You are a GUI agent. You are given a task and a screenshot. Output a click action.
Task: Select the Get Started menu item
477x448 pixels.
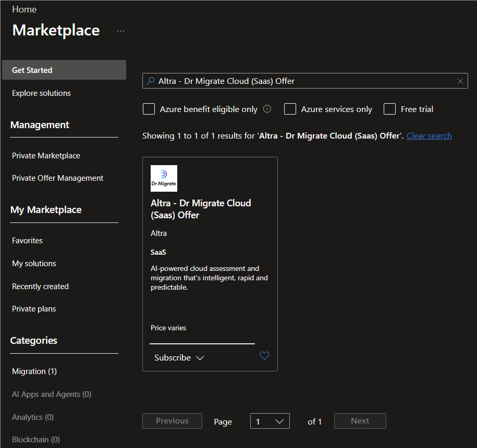point(64,70)
